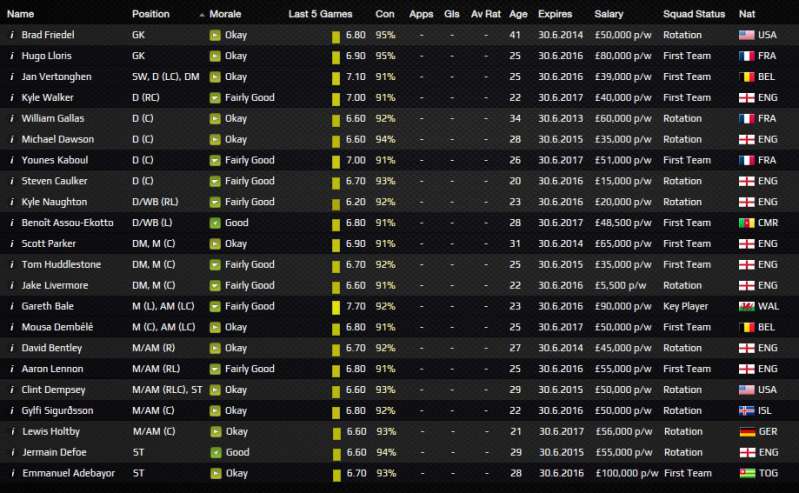Viewport: 799px width, 493px height.
Task: Click morale icon for Kyle Walker
Action: pos(215,98)
